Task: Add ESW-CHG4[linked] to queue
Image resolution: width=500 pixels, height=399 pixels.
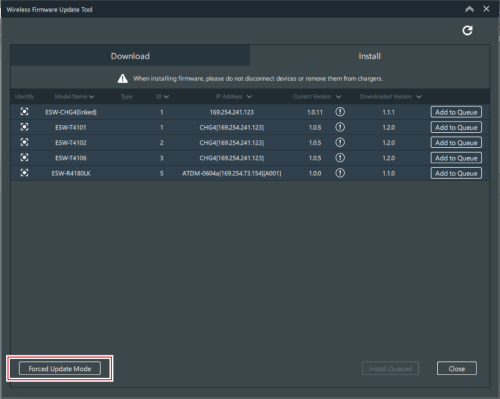Action: [456, 112]
